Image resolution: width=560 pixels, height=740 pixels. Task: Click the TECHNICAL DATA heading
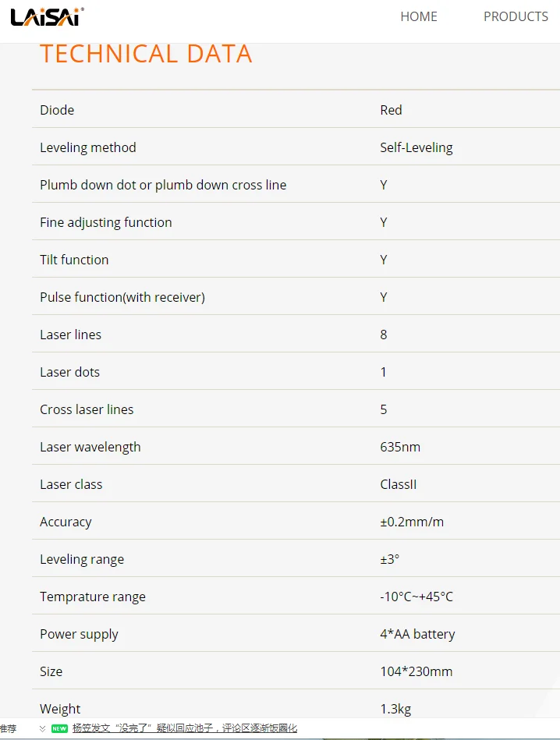coord(146,54)
